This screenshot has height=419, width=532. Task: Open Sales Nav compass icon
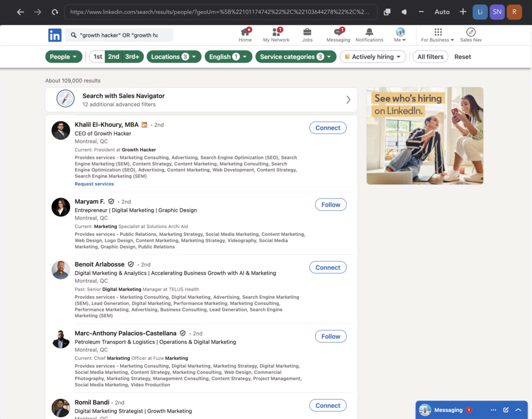point(471,35)
